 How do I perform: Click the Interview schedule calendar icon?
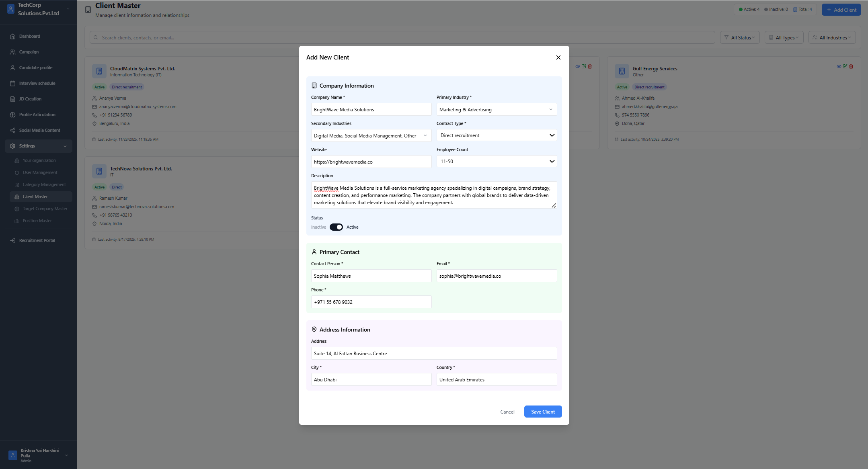[x=12, y=83]
